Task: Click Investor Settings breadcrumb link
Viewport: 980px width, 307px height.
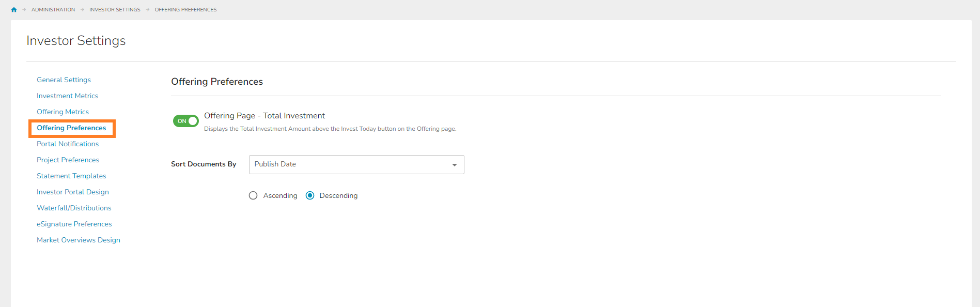Action: point(115,10)
